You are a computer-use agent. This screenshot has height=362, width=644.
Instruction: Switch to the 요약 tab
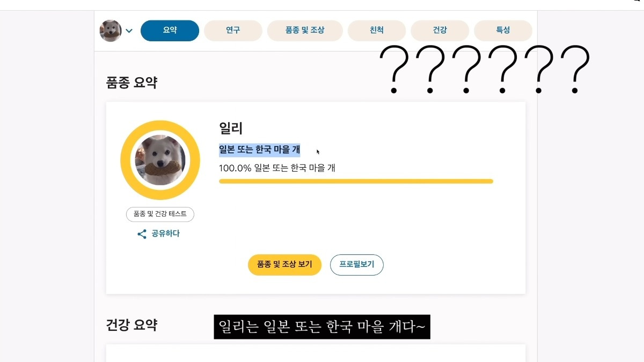click(x=170, y=31)
